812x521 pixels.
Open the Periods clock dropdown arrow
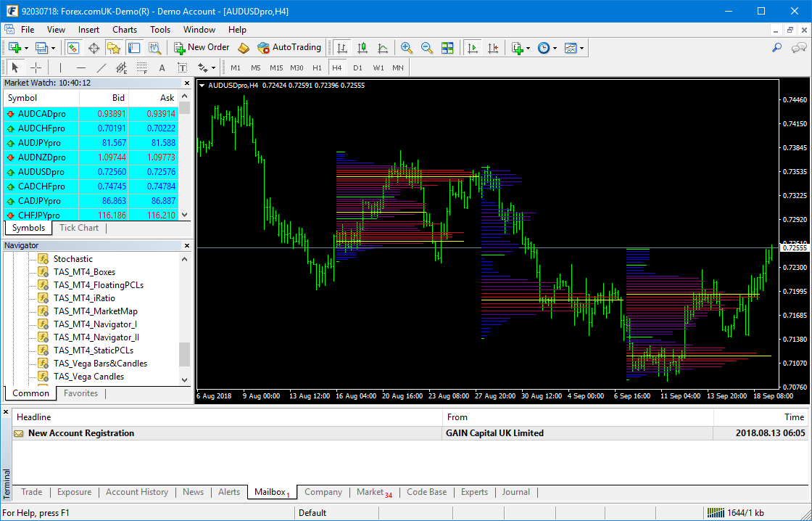point(555,48)
